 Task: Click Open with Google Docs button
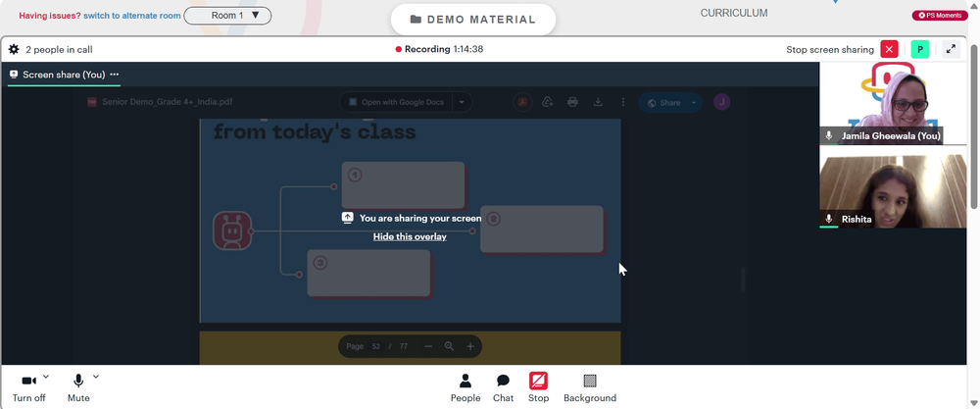pyautogui.click(x=396, y=102)
